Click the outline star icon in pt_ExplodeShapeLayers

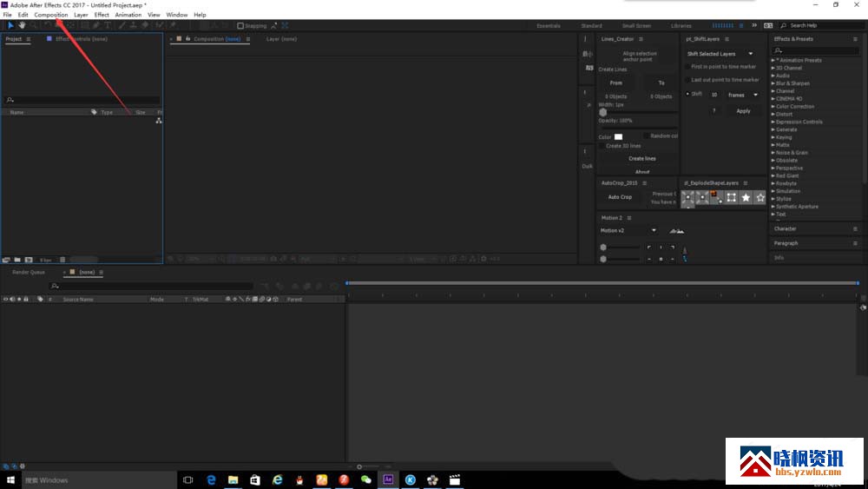point(760,198)
